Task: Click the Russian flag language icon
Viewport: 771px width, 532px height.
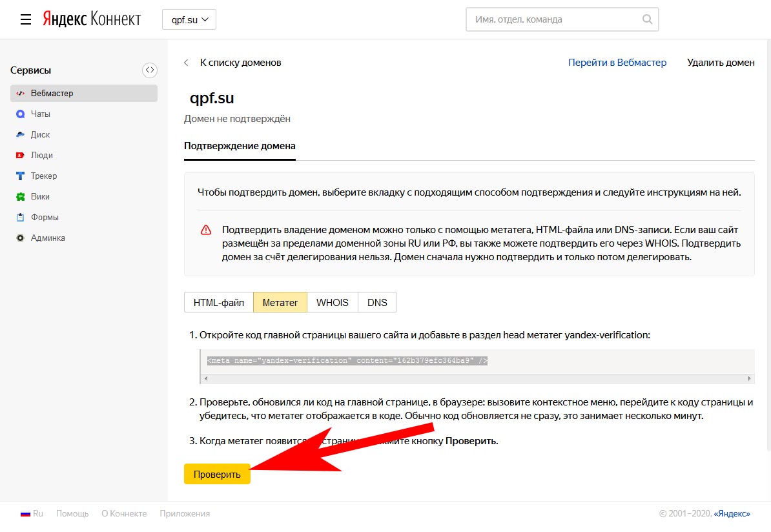Action: 25,514
